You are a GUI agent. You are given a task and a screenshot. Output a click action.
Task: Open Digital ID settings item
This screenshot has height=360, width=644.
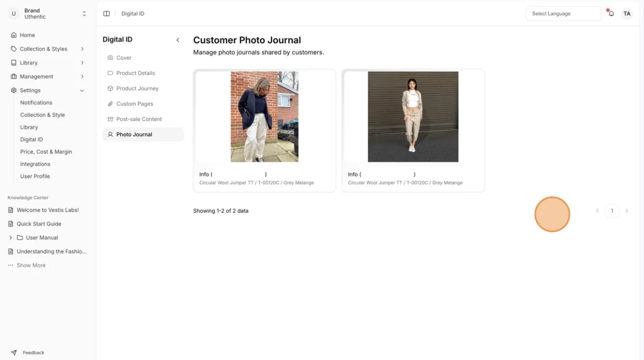[x=32, y=139]
